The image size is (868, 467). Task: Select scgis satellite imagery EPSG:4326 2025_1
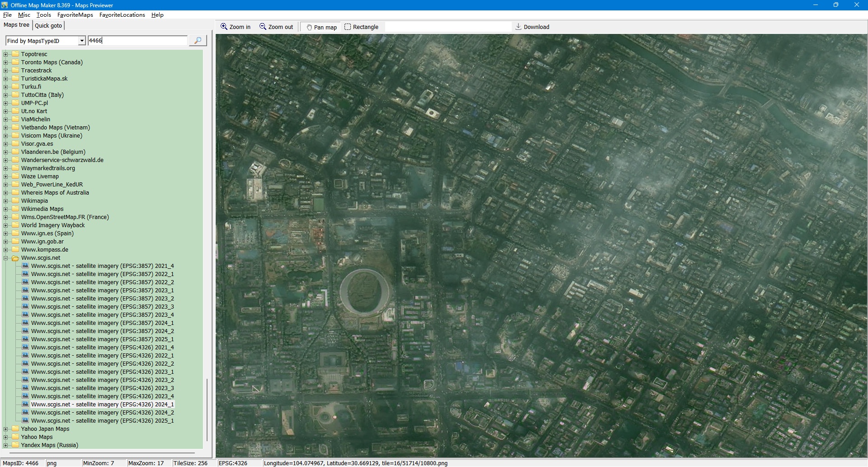coord(102,421)
